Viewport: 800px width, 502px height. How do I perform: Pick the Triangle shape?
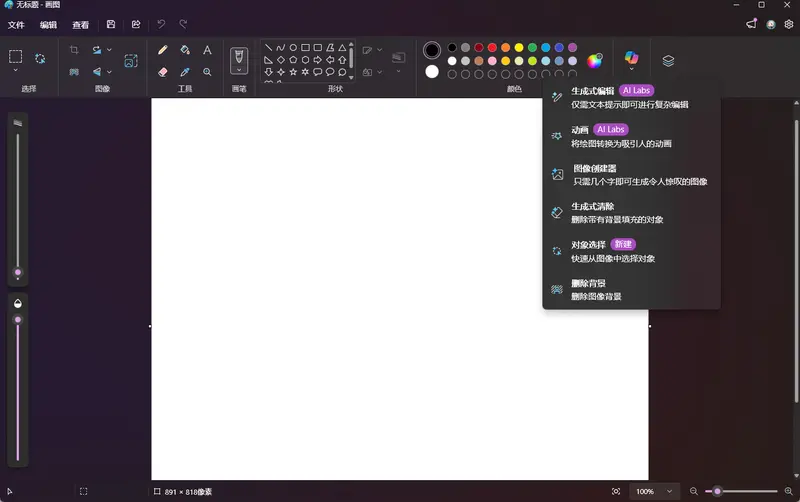(x=342, y=47)
